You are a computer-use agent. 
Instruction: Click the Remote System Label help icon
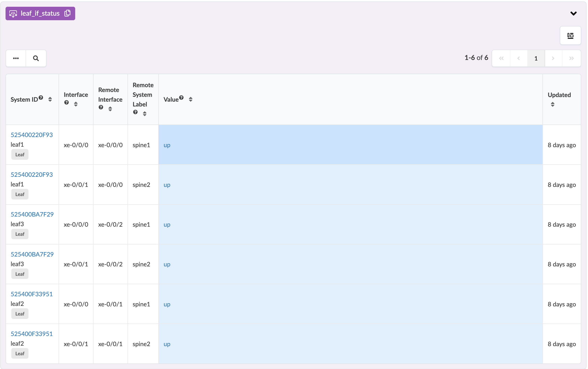click(x=135, y=112)
